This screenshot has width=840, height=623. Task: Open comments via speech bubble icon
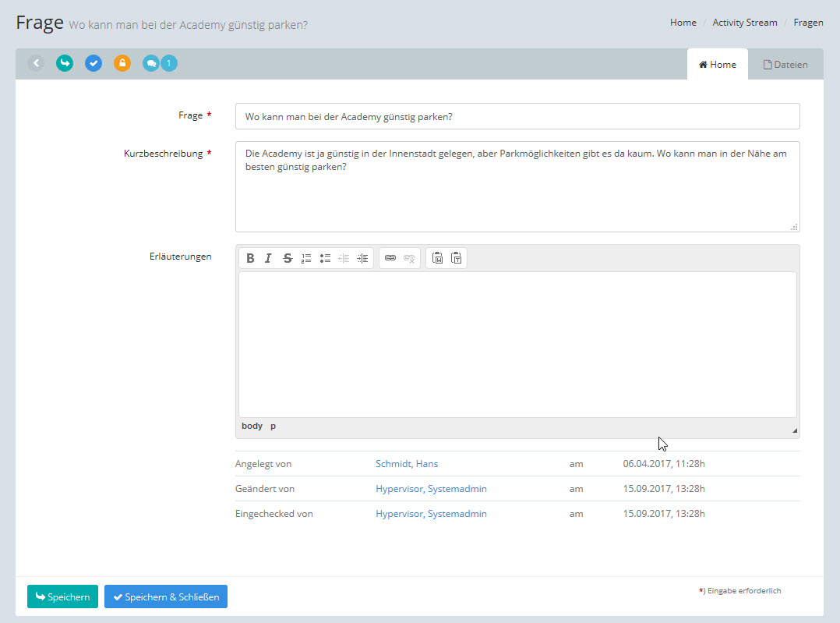[151, 63]
